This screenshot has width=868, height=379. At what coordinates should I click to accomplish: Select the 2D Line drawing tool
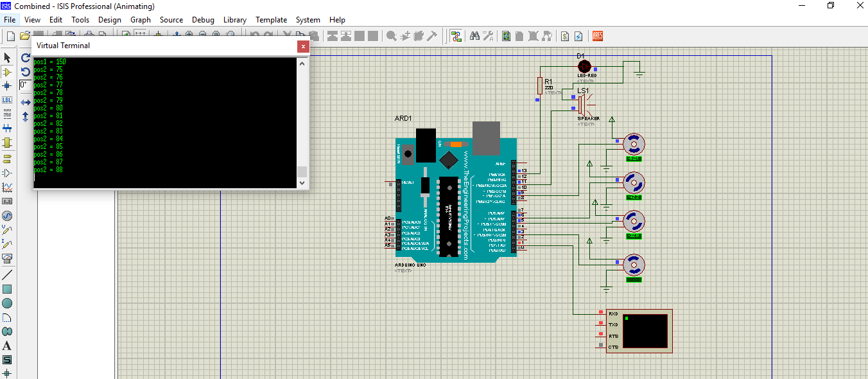tap(7, 275)
